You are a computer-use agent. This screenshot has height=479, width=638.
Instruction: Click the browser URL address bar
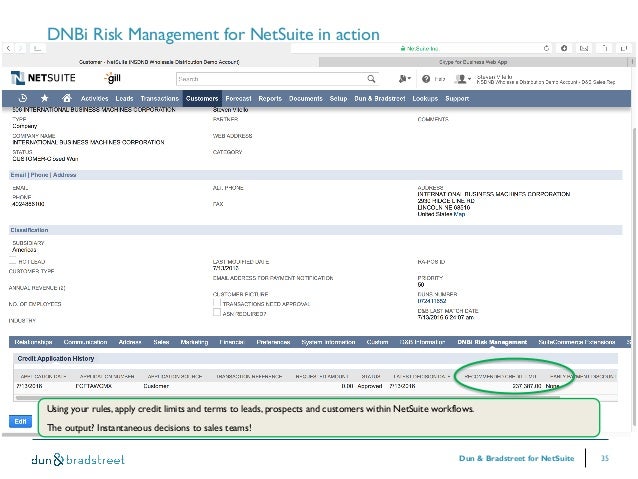point(419,48)
